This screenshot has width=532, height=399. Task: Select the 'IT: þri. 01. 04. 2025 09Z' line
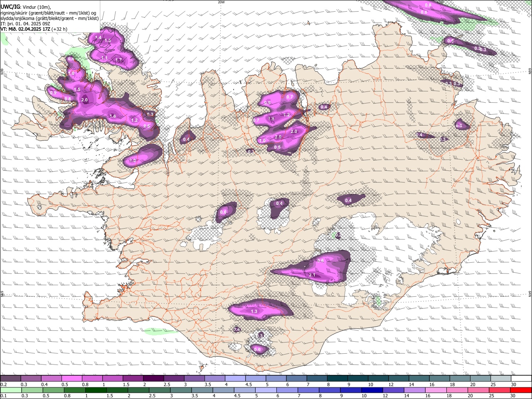25,24
